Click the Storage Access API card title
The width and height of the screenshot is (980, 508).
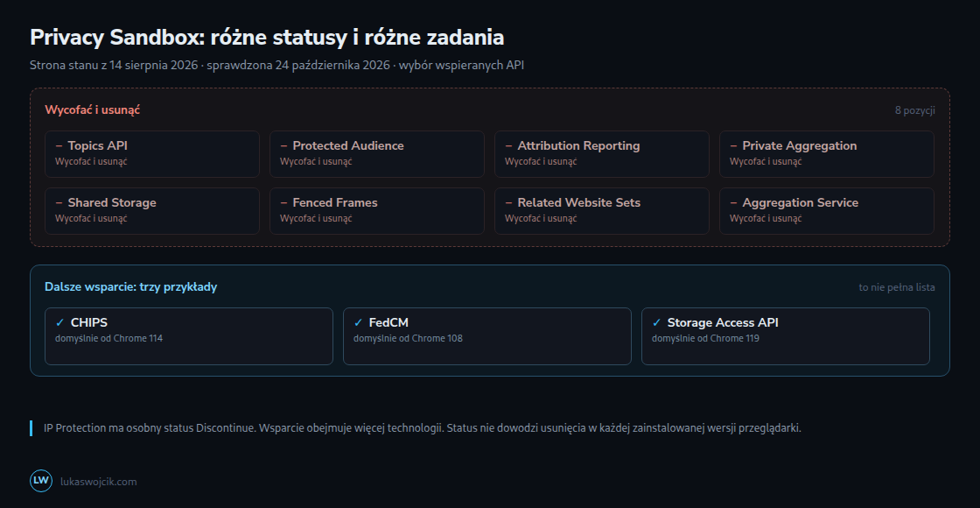tap(723, 323)
